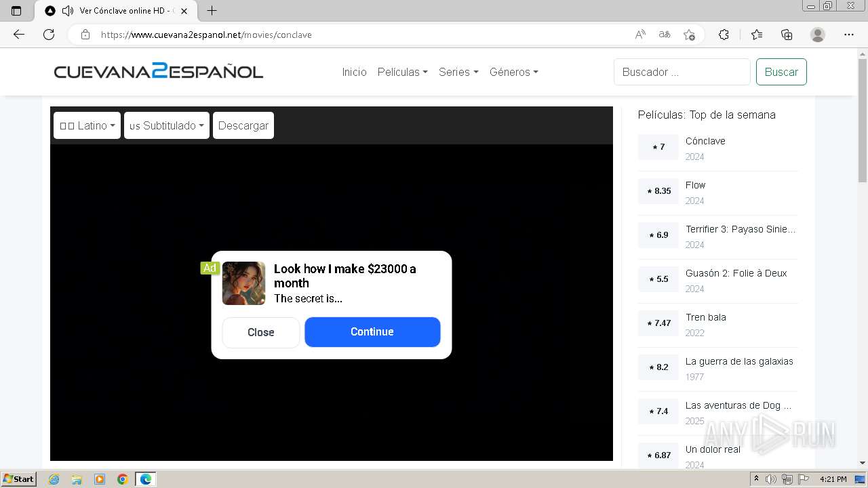
Task: Open Cónclave in top of the week
Action: click(x=705, y=141)
